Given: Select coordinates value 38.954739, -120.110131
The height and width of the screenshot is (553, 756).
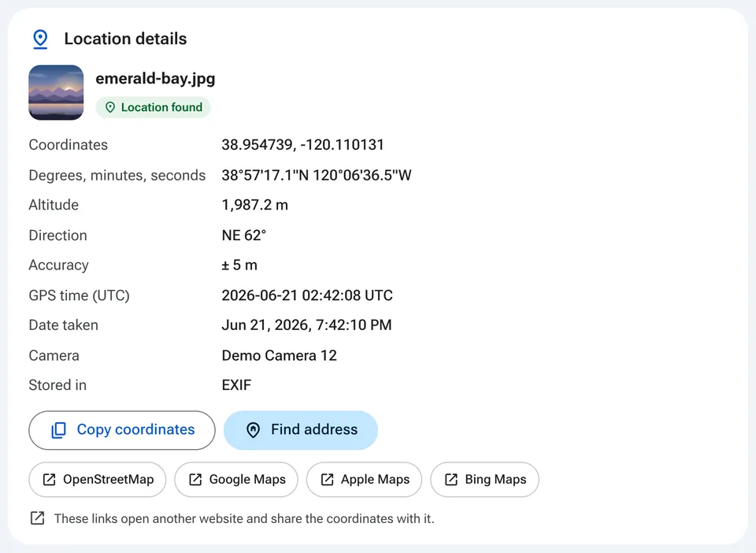Looking at the screenshot, I should point(302,145).
